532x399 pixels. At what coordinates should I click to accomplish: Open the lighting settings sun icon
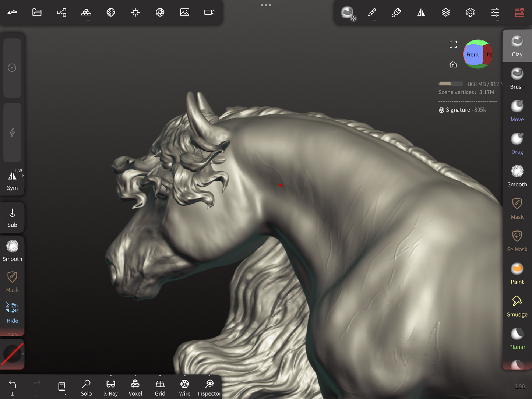tap(135, 13)
